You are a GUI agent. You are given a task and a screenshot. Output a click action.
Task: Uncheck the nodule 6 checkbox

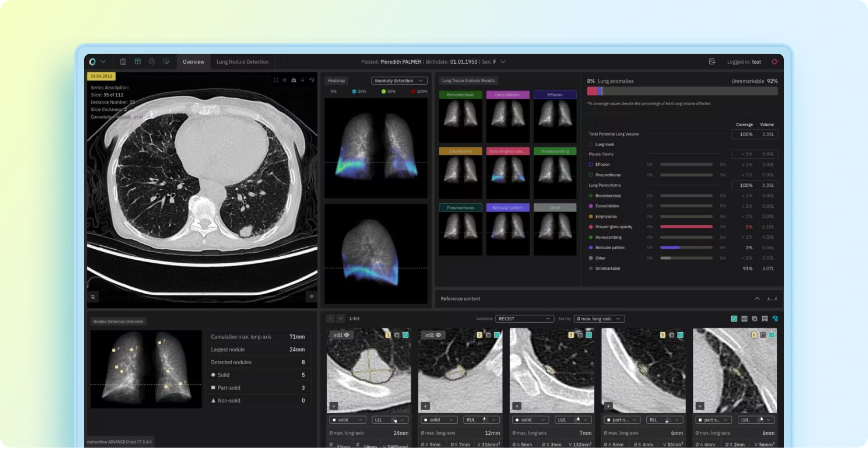772,335
